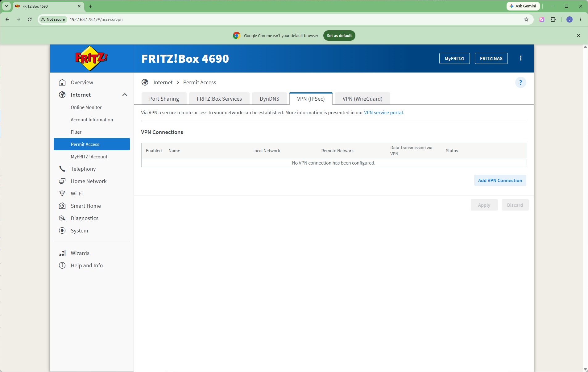Screen dimensions: 588x372
Task: Open a new browser tab
Action: click(x=90, y=6)
